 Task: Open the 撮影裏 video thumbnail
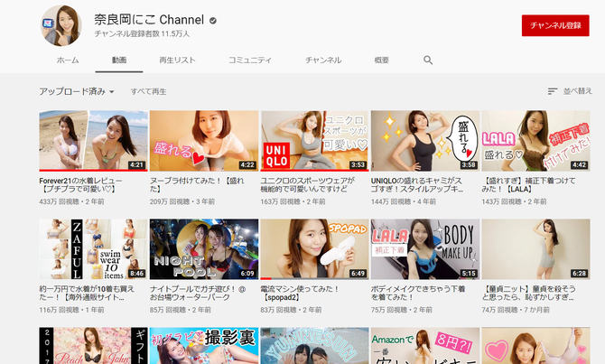click(x=204, y=346)
